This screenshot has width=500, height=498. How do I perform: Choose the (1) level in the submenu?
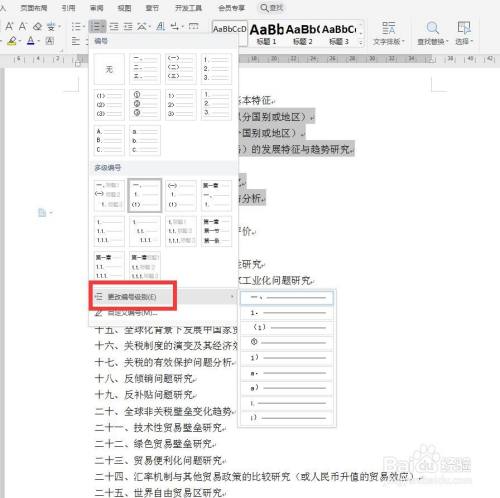287,328
